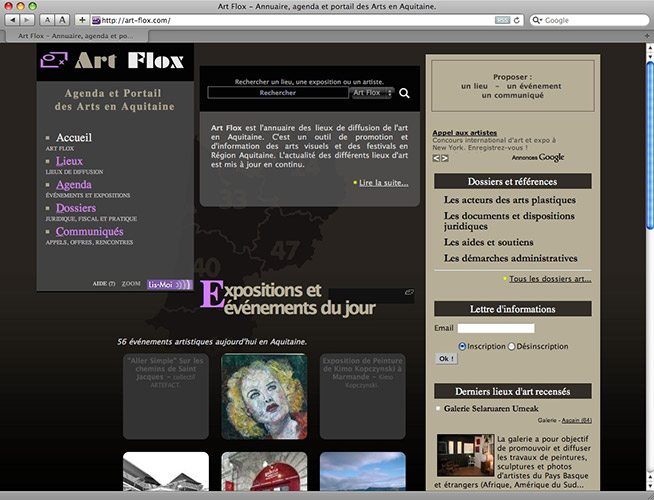Open 'Les acteurs des arts plastiques'
Viewport: 654px width, 500px height.
[x=510, y=200]
